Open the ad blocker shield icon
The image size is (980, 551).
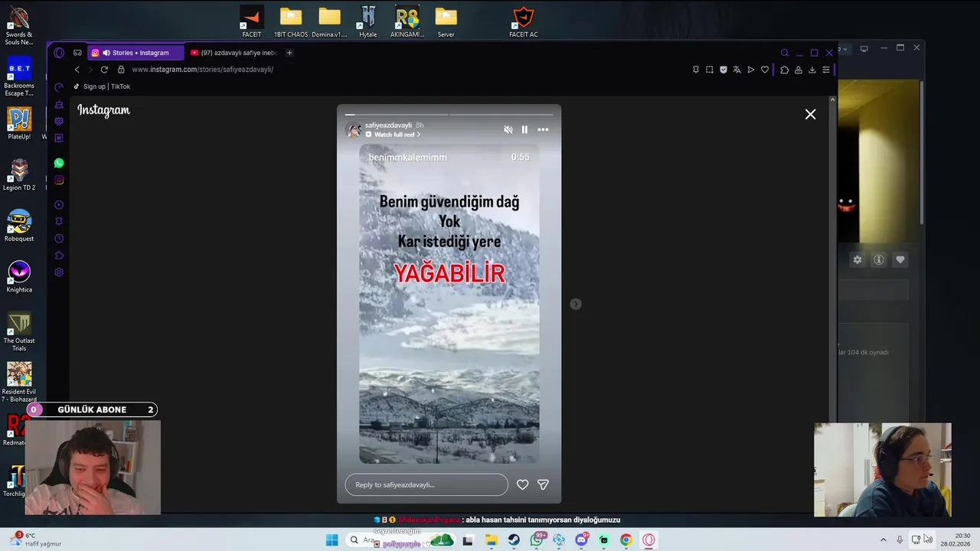point(724,70)
